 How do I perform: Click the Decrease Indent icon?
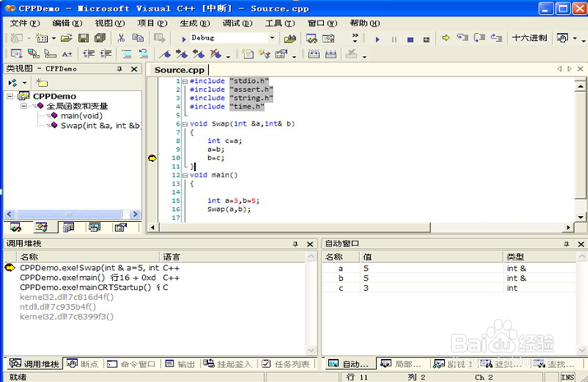[89, 54]
